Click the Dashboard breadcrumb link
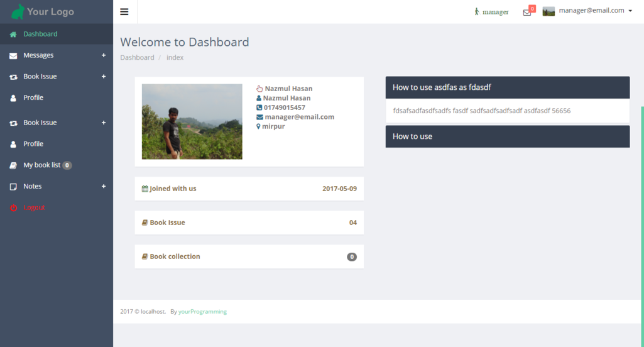644x347 pixels. [x=137, y=58]
